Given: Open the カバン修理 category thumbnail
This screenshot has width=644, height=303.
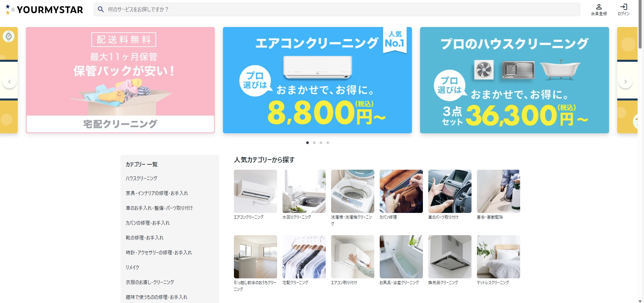Looking at the screenshot, I should coord(401,191).
